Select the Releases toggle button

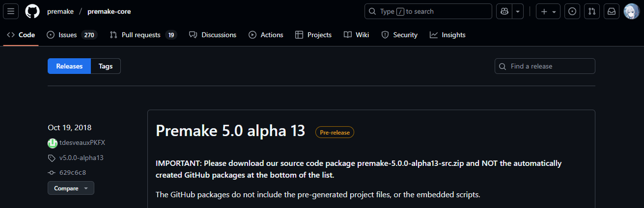(69, 66)
